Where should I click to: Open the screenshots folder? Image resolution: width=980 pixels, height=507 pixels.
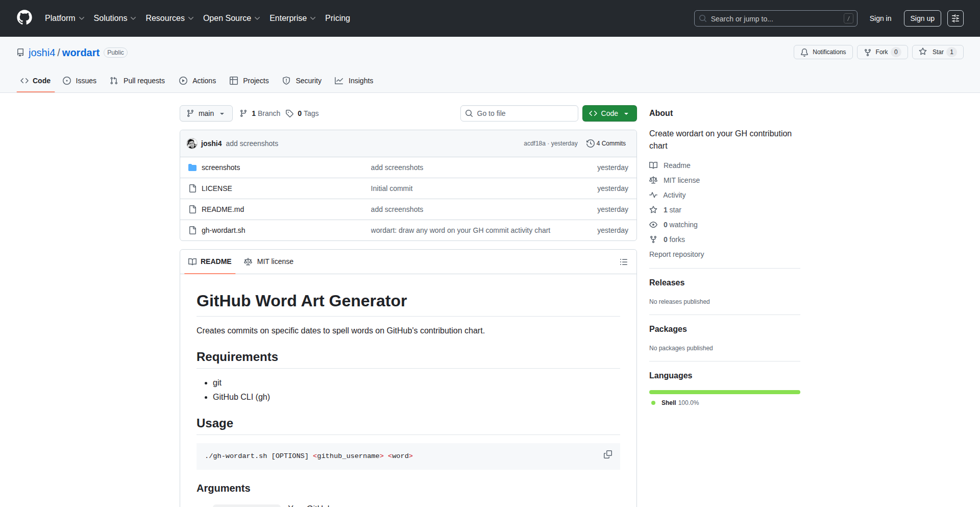coord(220,167)
